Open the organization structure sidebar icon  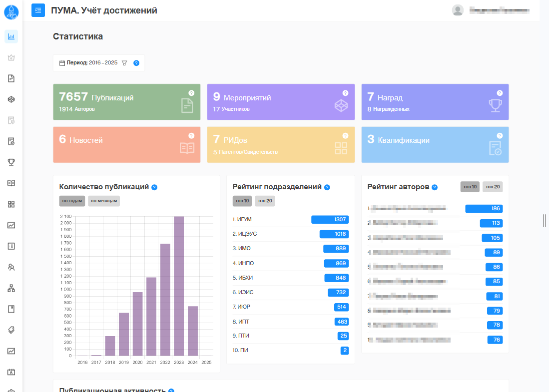pyautogui.click(x=11, y=288)
